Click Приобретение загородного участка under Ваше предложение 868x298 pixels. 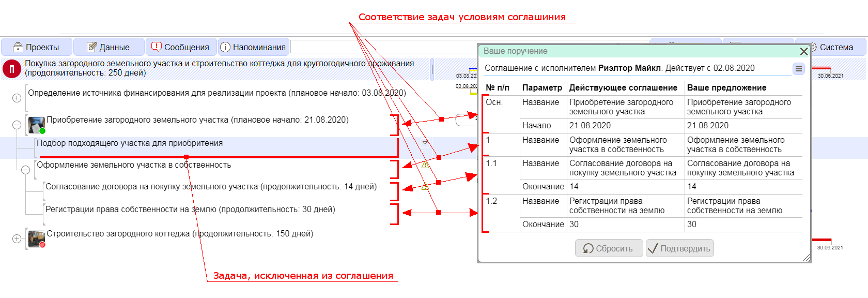click(x=739, y=107)
